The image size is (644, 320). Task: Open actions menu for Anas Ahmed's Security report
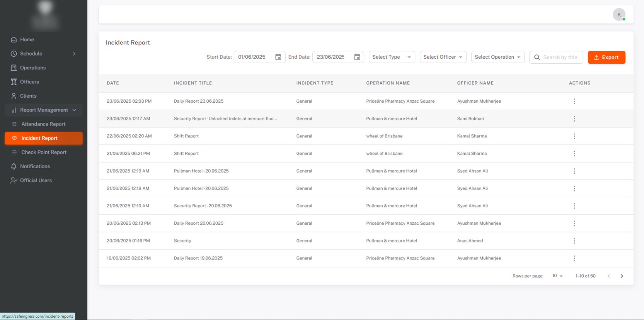pos(574,241)
